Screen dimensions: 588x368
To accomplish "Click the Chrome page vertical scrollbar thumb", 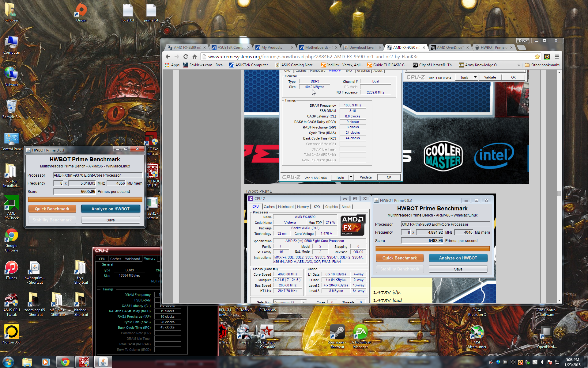I will point(559,194).
